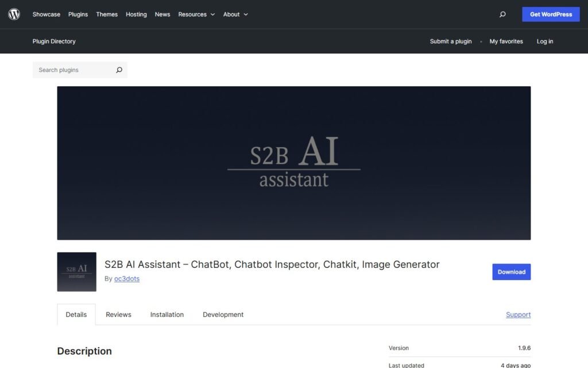The width and height of the screenshot is (588, 368).
Task: Open the News menu item
Action: (x=163, y=14)
